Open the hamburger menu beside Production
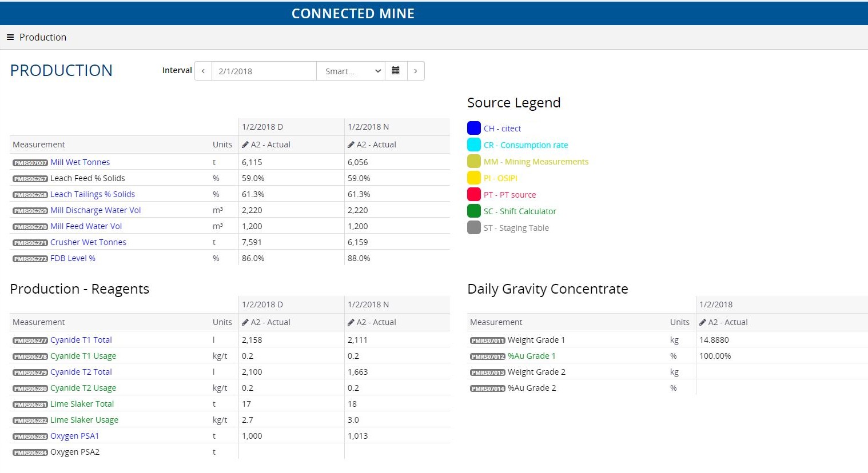The image size is (868, 473). tap(10, 37)
